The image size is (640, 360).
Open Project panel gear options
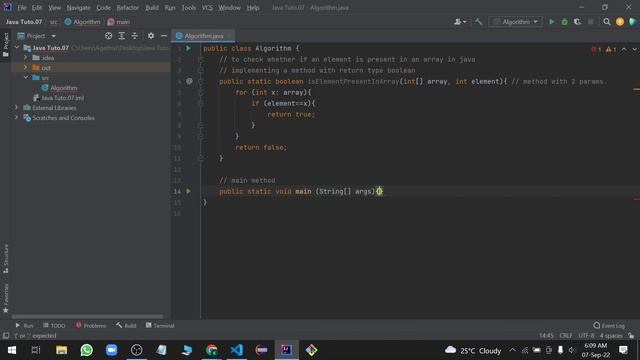coord(151,36)
